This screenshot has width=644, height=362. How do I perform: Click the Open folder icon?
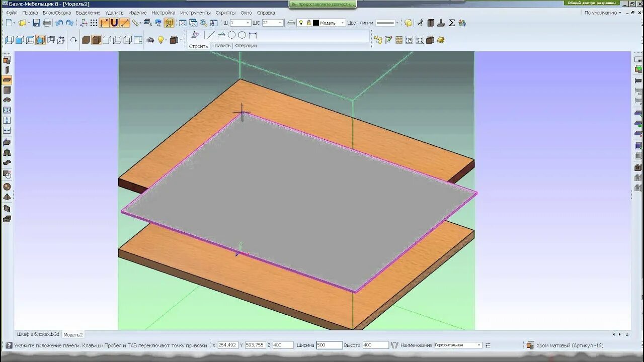(22, 23)
